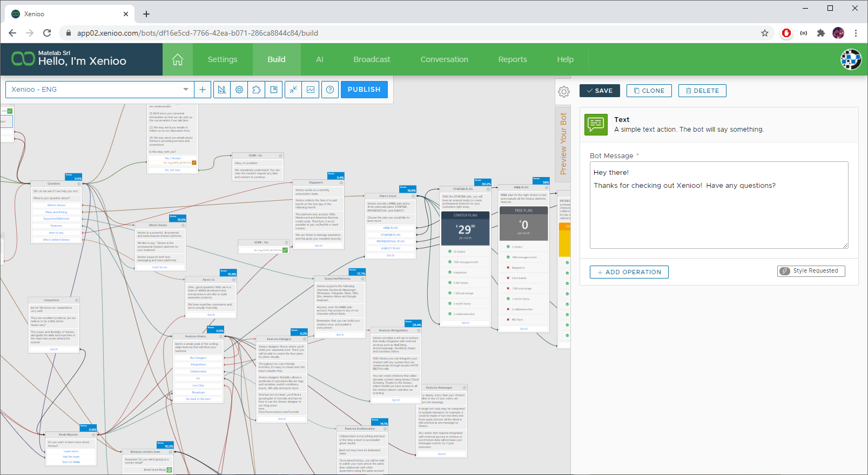Viewport: 868px width, 475px height.
Task: Open gear on Supported Platforms node
Action: tap(362, 279)
